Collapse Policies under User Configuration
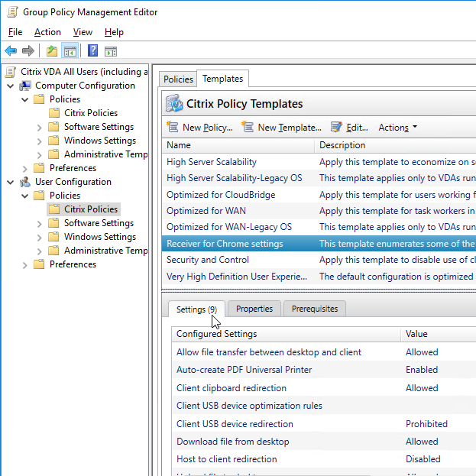The width and height of the screenshot is (476, 476). pos(25,196)
